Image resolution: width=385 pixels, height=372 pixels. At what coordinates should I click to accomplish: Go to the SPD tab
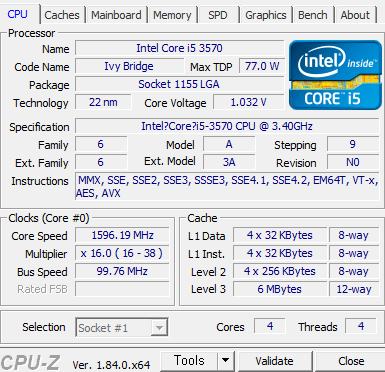[218, 15]
